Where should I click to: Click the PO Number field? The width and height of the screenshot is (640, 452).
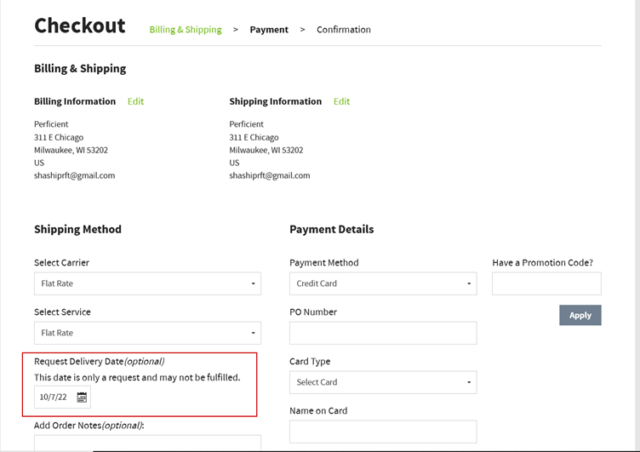383,333
